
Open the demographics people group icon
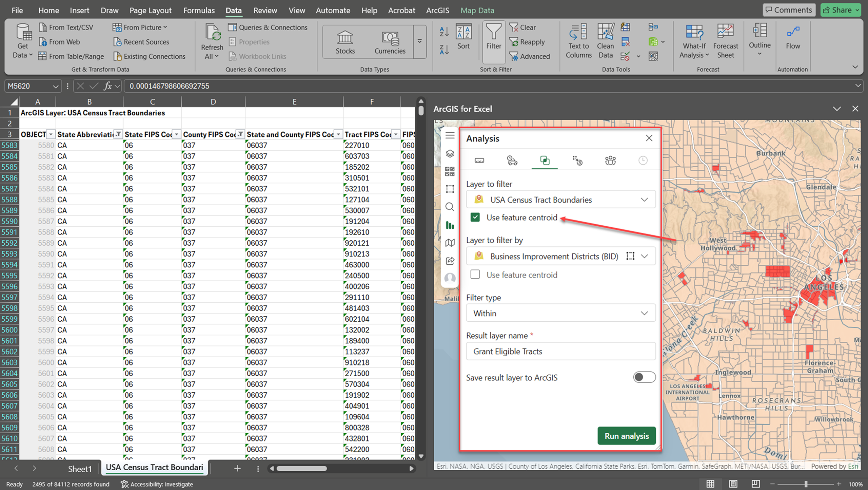coord(610,160)
